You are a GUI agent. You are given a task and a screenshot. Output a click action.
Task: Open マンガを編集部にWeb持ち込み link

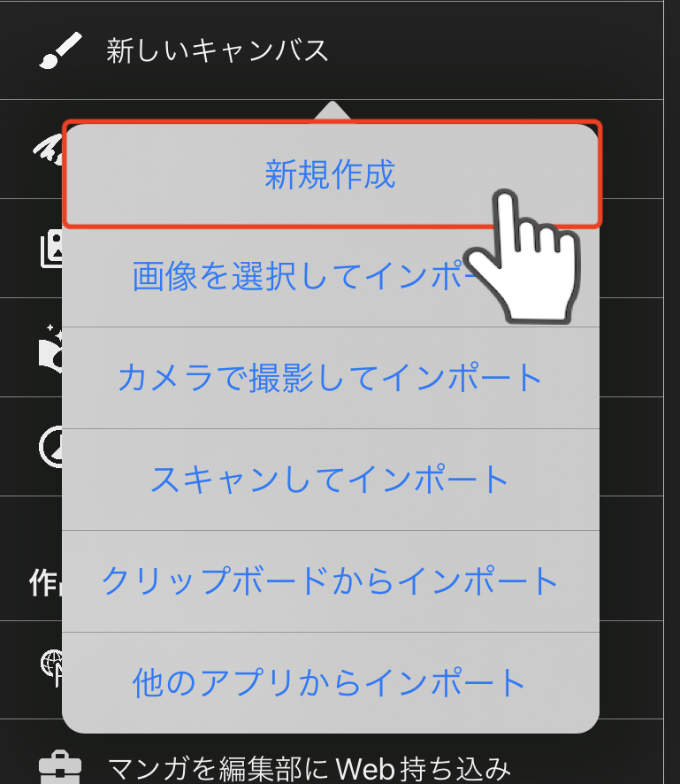coord(309,769)
